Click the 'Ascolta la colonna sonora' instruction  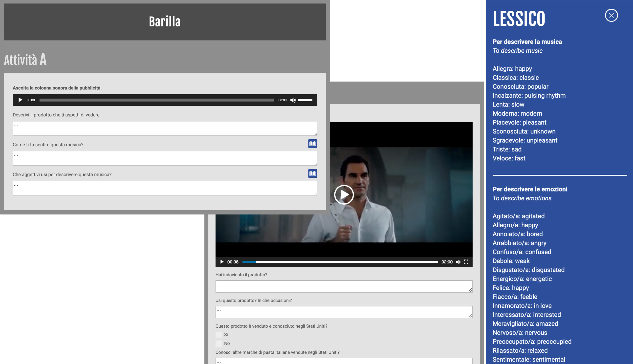[57, 88]
